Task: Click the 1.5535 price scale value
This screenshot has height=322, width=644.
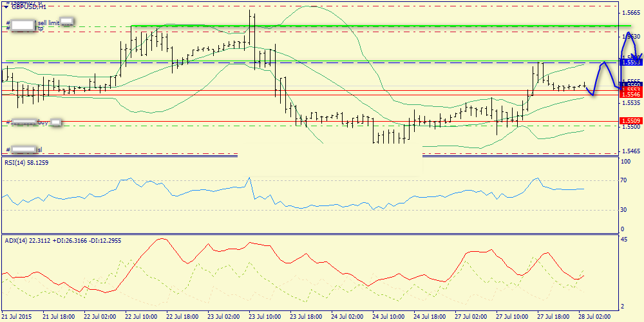Action: coord(632,104)
